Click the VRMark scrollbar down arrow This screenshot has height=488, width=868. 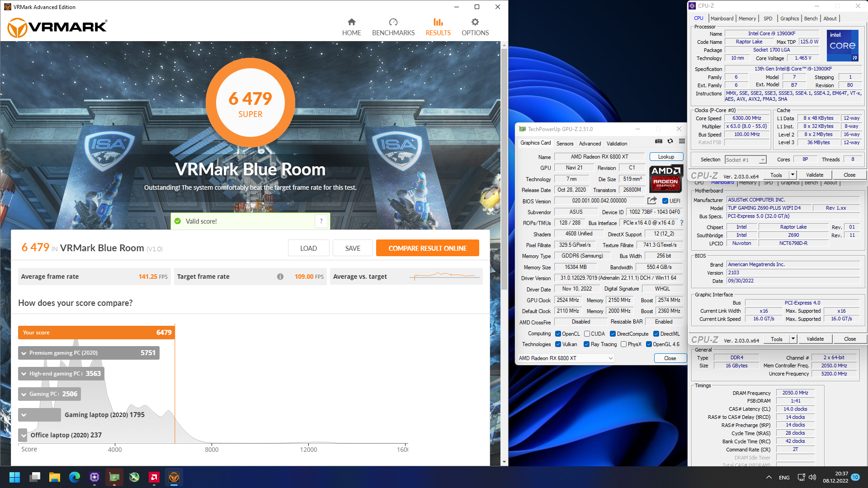tap(504, 462)
